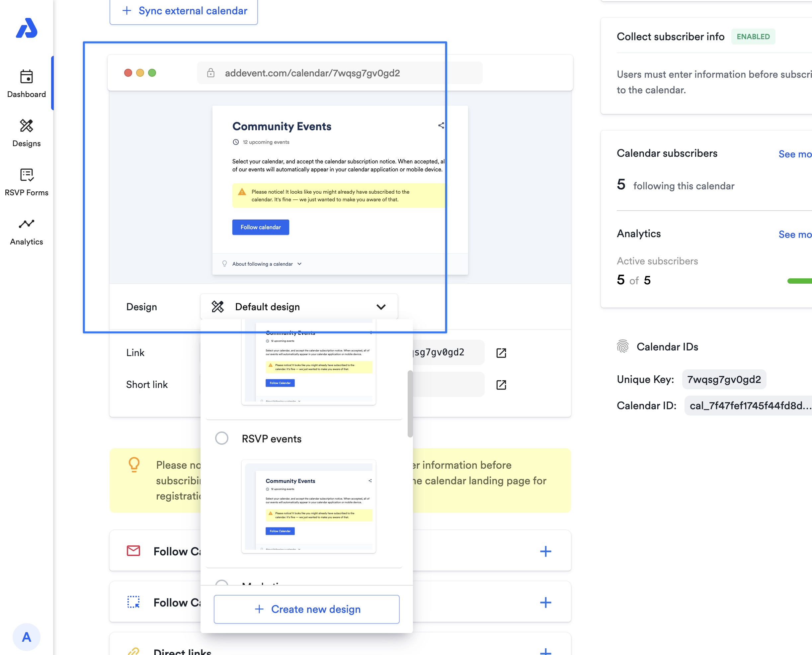Select the partially visible design radio below RSVP events
The width and height of the screenshot is (812, 655).
coord(221,582)
